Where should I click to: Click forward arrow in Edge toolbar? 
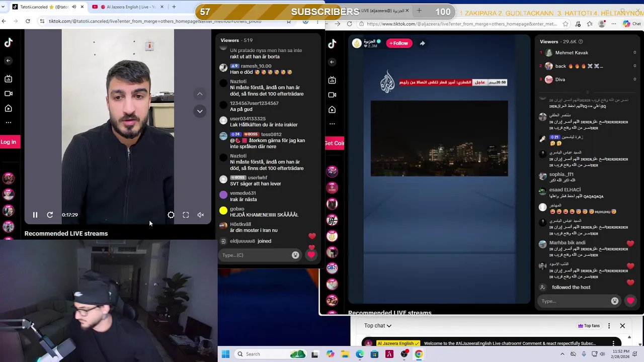click(x=337, y=24)
